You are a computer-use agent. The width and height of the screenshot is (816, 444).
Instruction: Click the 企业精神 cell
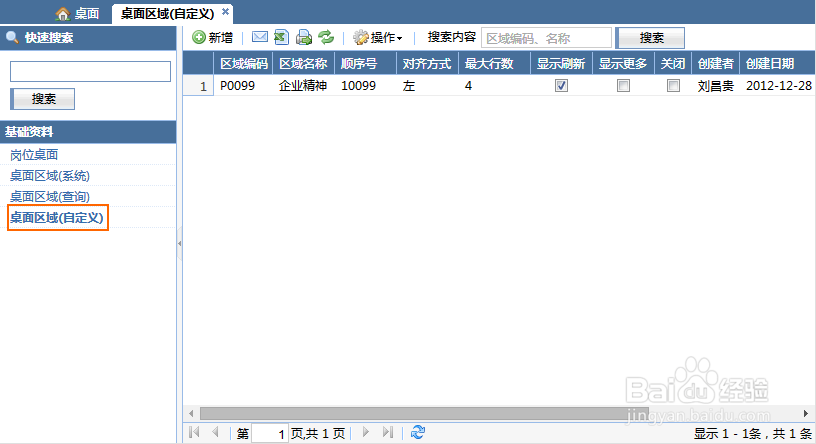303,85
